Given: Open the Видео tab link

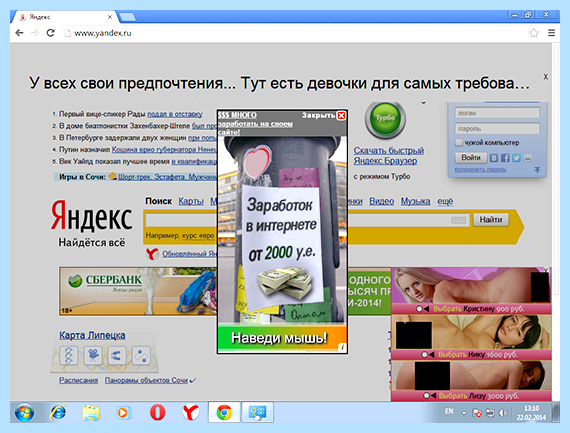Looking at the screenshot, I should pos(381,201).
